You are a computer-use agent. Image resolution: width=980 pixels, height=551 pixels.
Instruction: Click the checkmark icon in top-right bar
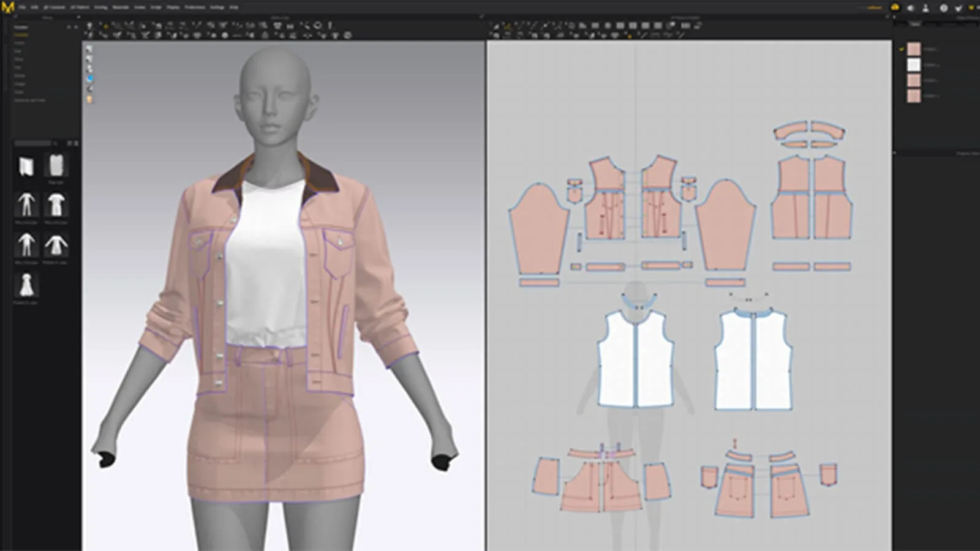[x=958, y=8]
